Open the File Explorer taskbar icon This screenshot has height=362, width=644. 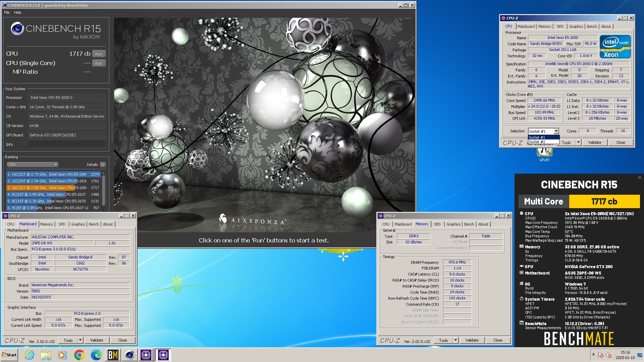point(46,355)
